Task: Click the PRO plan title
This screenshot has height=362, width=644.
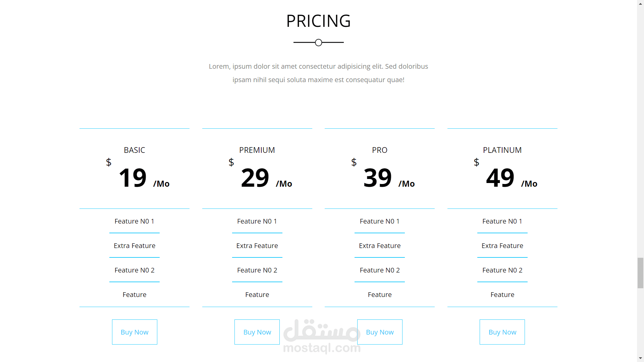Action: 380,150
